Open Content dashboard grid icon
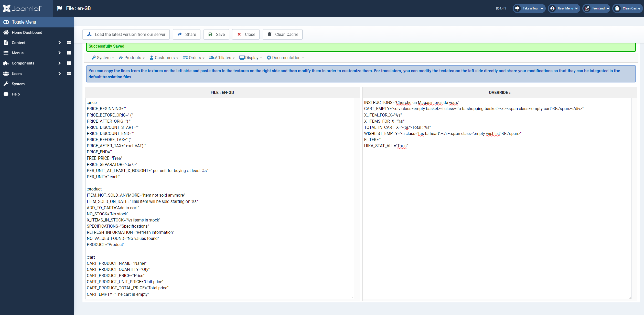 69,43
